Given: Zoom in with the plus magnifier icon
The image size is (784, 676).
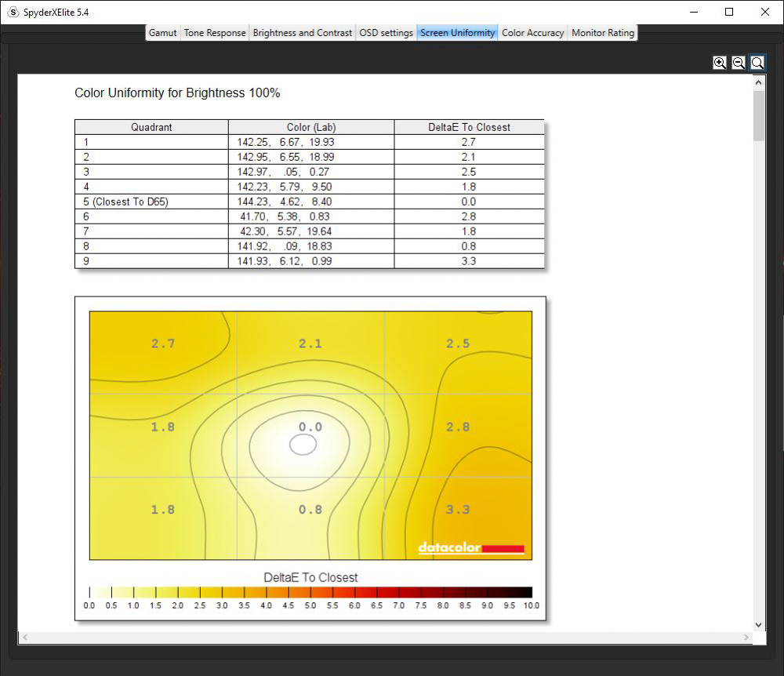Looking at the screenshot, I should pos(720,63).
